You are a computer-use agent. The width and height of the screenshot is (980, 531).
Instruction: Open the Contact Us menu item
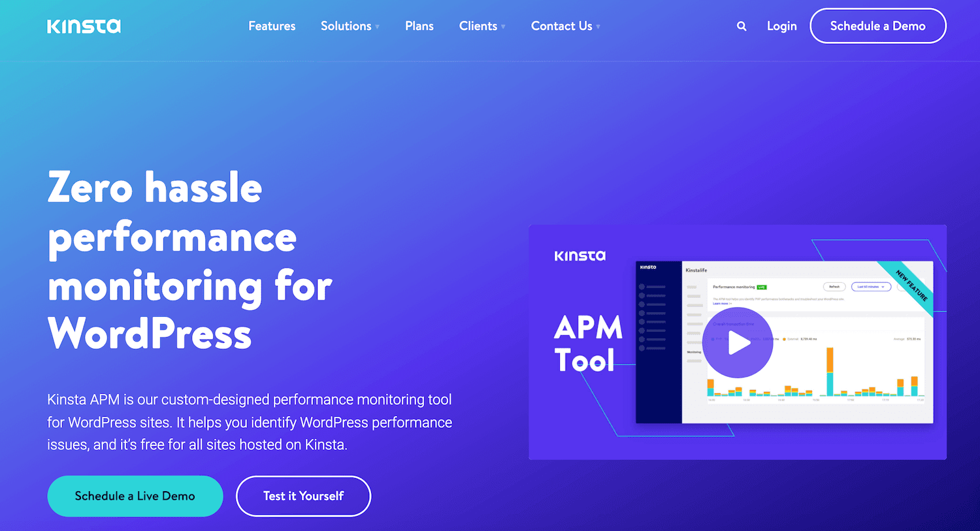click(x=562, y=26)
